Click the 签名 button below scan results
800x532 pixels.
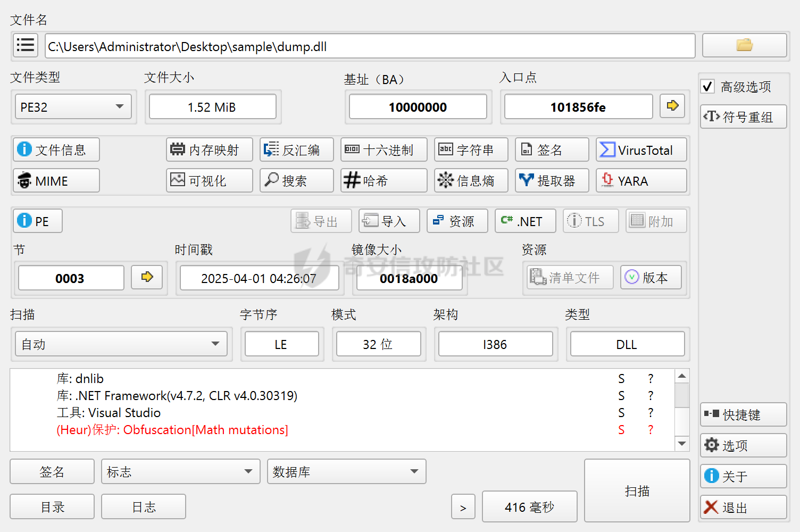point(52,471)
